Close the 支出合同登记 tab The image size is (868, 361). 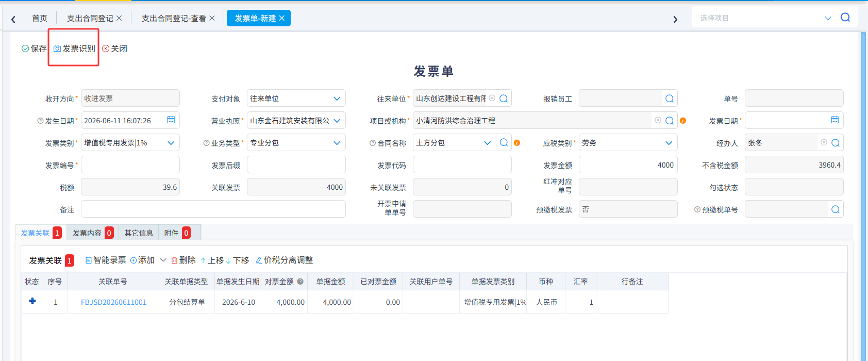pyautogui.click(x=119, y=18)
